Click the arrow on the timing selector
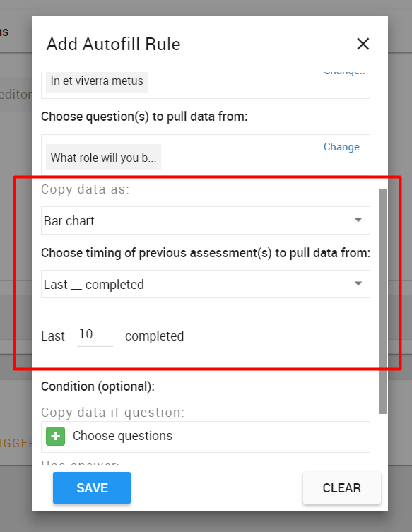Viewport: 412px width, 532px height. 358,283
